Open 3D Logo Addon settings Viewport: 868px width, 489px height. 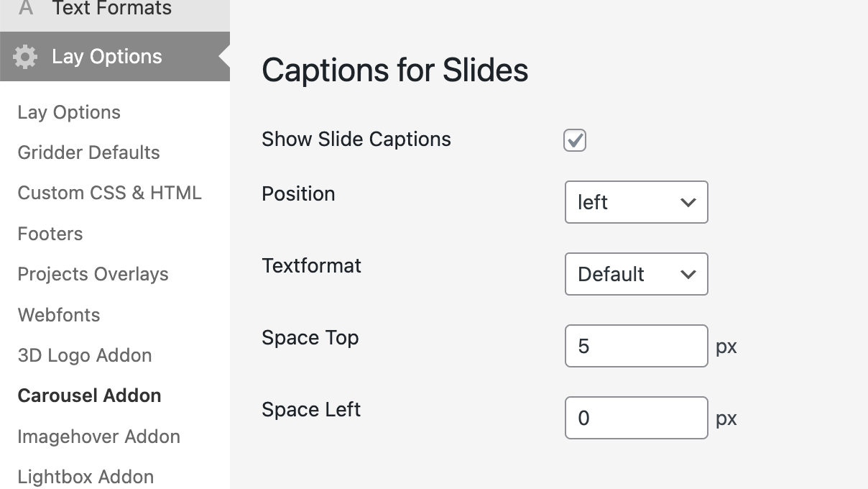coord(85,355)
